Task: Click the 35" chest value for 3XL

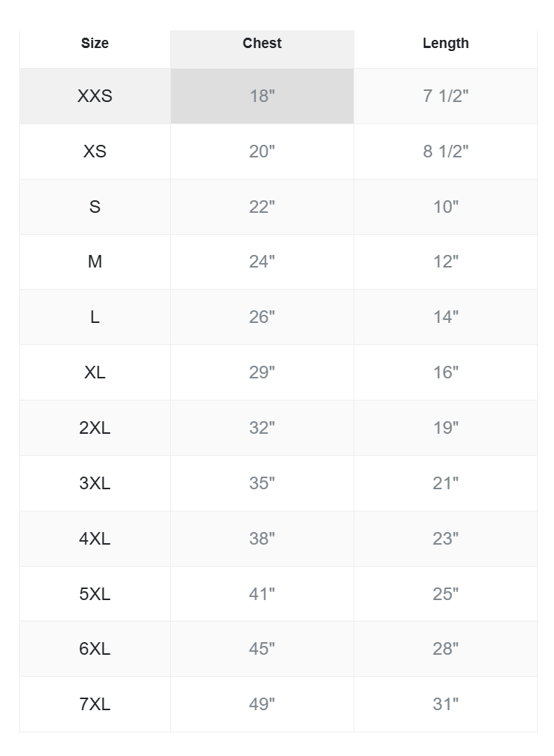Action: [262, 483]
